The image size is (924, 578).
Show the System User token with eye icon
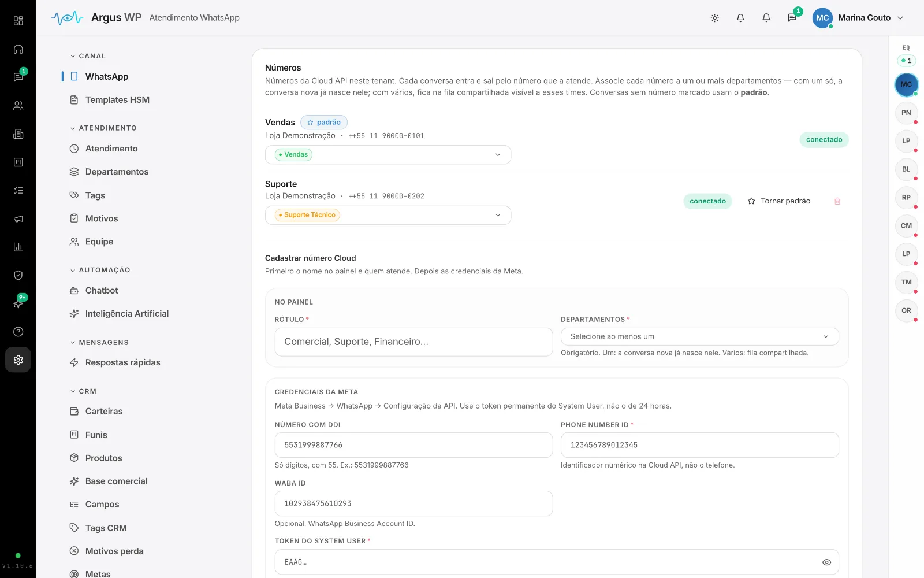tap(826, 562)
